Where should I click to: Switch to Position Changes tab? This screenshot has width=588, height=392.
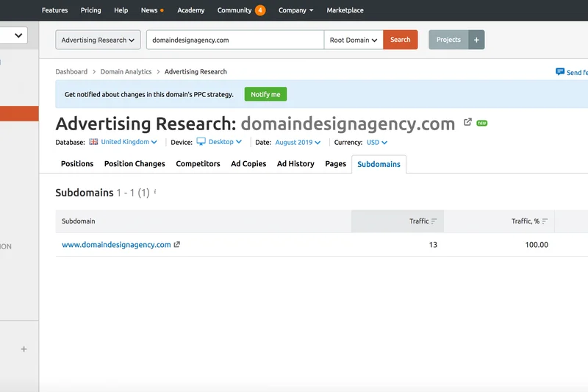coord(135,164)
